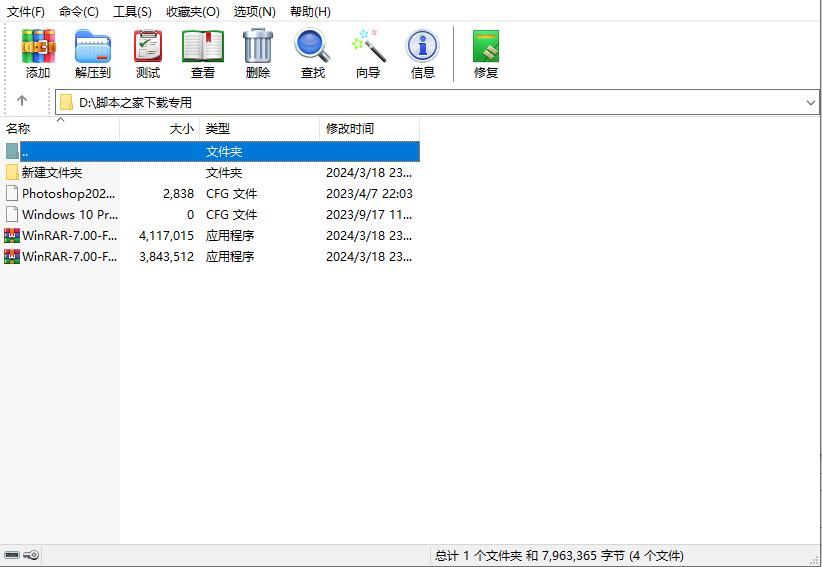Select the Windows 10 Pr... file name
The height and width of the screenshot is (567, 822).
pyautogui.click(x=70, y=214)
